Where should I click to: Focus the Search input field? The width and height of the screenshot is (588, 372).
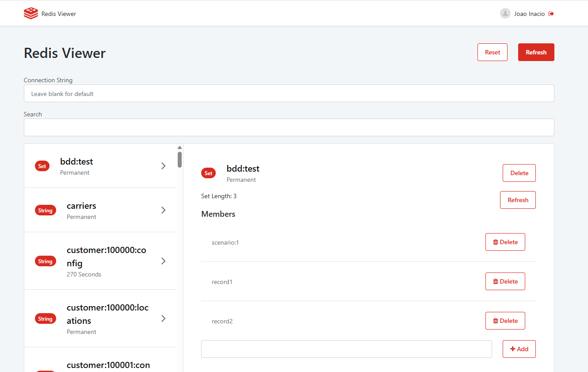point(289,127)
